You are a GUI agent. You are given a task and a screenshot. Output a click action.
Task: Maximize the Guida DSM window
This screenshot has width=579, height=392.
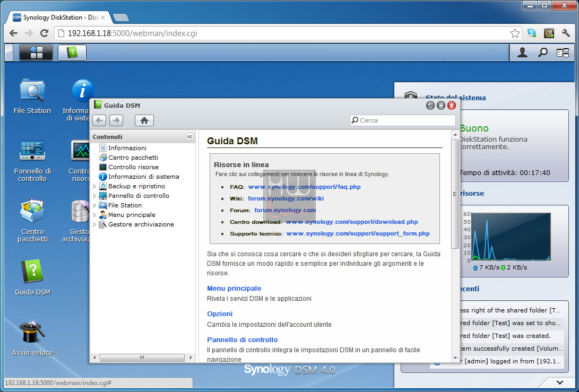click(x=441, y=106)
